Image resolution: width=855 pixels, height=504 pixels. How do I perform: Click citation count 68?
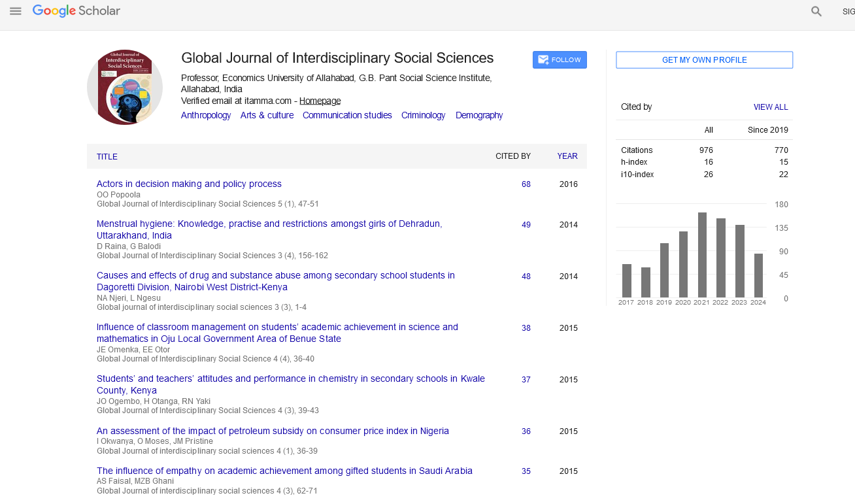[526, 184]
